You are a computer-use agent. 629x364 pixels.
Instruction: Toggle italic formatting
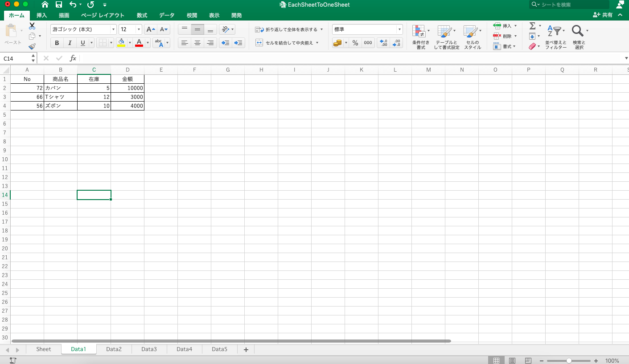click(70, 43)
